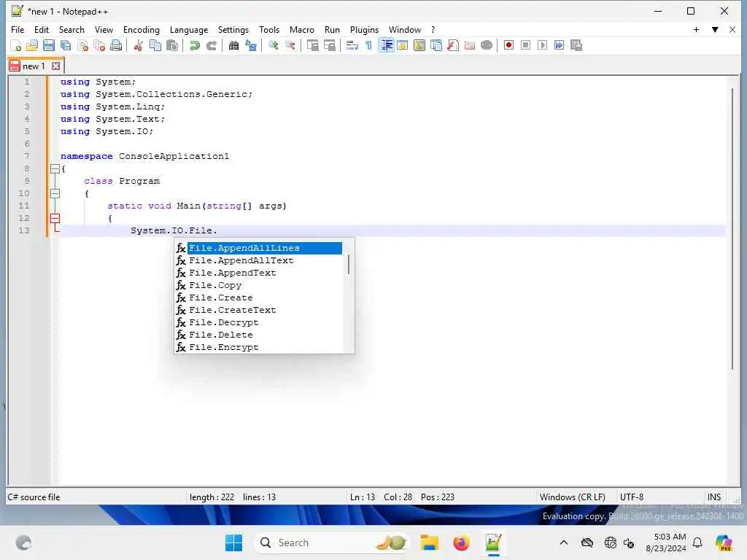Print the document using the printer icon
The image size is (747, 560).
coord(116,45)
